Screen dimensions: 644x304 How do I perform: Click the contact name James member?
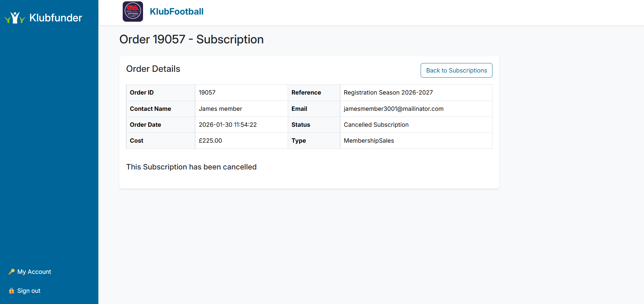coord(220,109)
